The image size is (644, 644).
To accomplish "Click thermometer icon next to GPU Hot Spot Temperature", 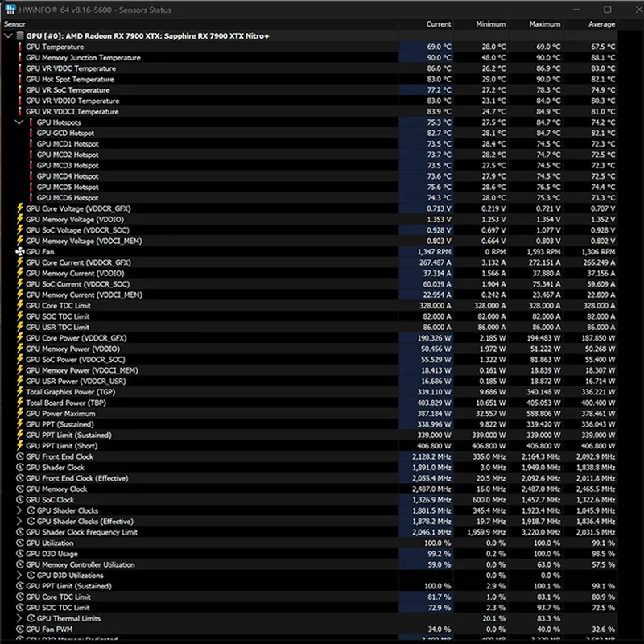I will click(x=20, y=80).
